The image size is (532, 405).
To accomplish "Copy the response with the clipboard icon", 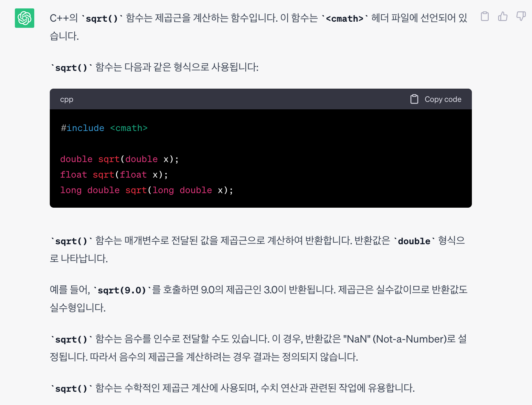I will 484,16.
